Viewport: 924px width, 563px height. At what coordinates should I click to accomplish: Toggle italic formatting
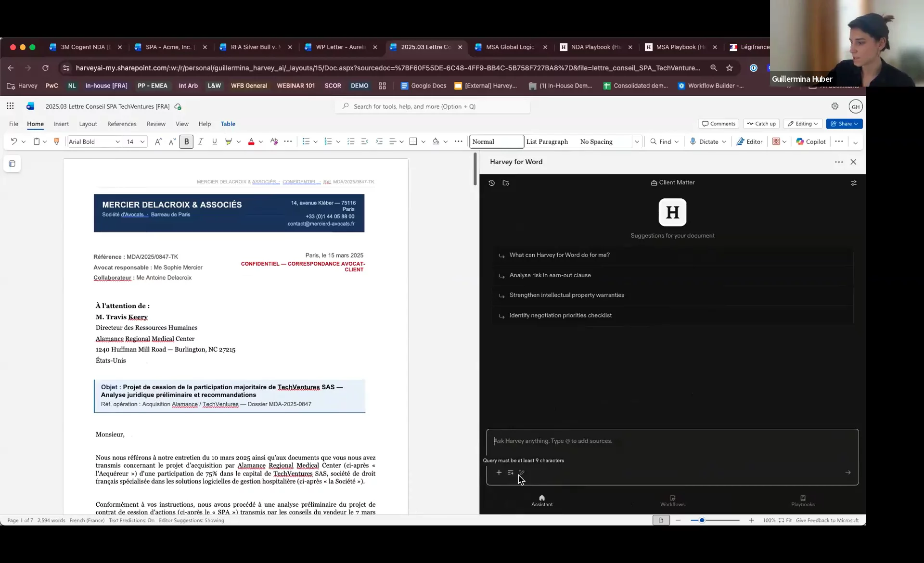[x=201, y=141]
